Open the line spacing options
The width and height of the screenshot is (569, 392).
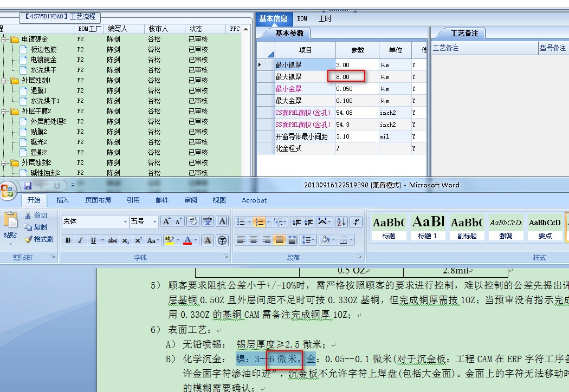(308, 240)
